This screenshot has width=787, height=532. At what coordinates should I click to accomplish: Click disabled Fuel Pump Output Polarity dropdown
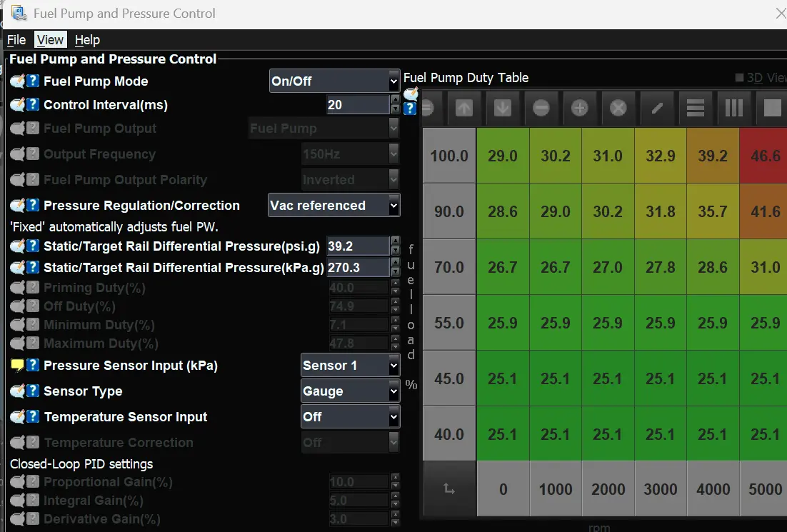coord(351,180)
